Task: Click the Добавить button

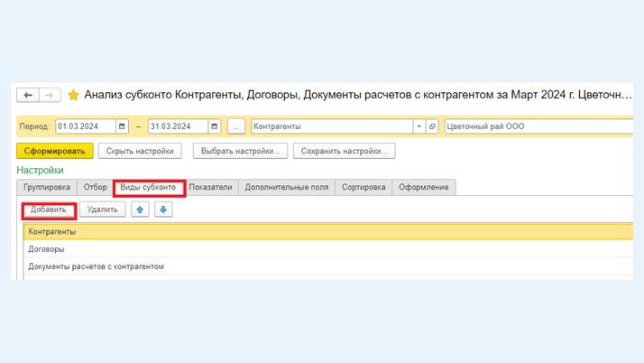Action: point(49,209)
